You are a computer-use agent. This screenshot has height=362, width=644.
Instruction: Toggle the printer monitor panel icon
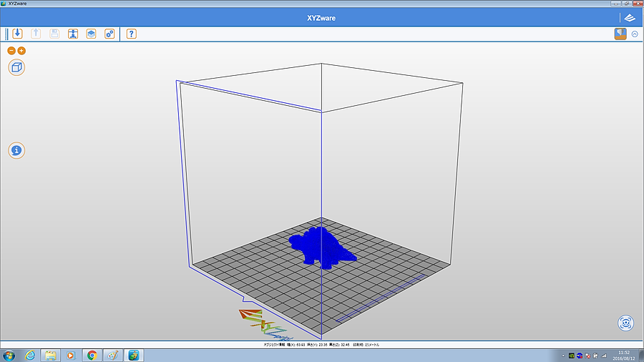point(620,34)
